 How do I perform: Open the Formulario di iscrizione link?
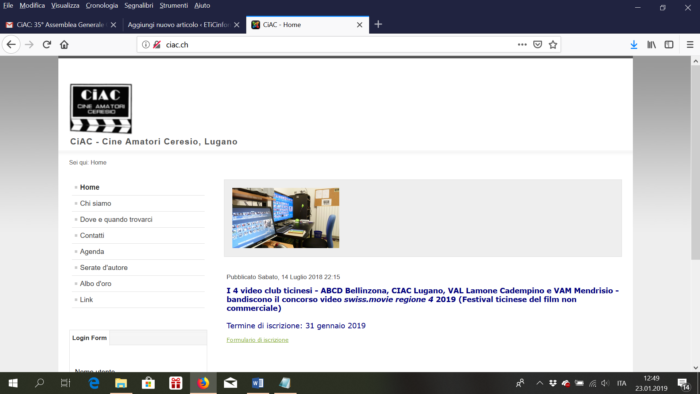click(x=257, y=340)
